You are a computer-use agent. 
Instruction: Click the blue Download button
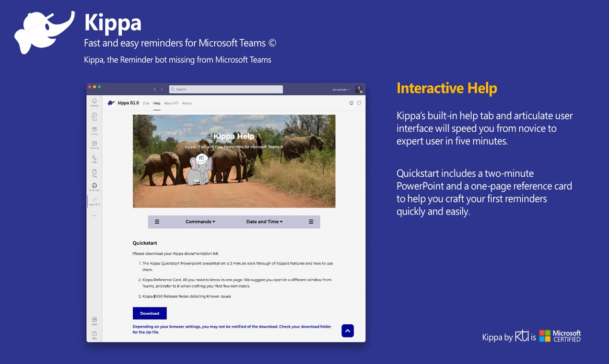[150, 313]
